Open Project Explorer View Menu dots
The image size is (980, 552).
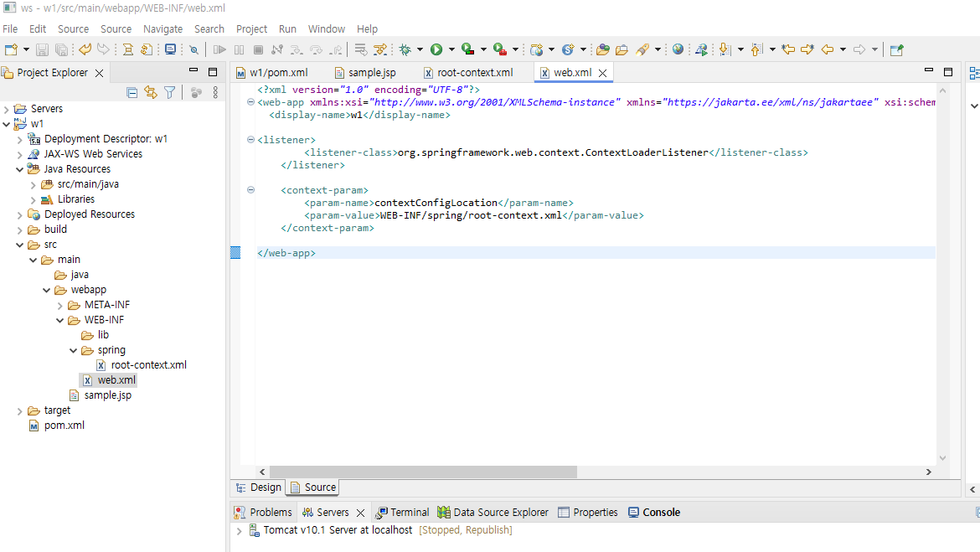215,92
